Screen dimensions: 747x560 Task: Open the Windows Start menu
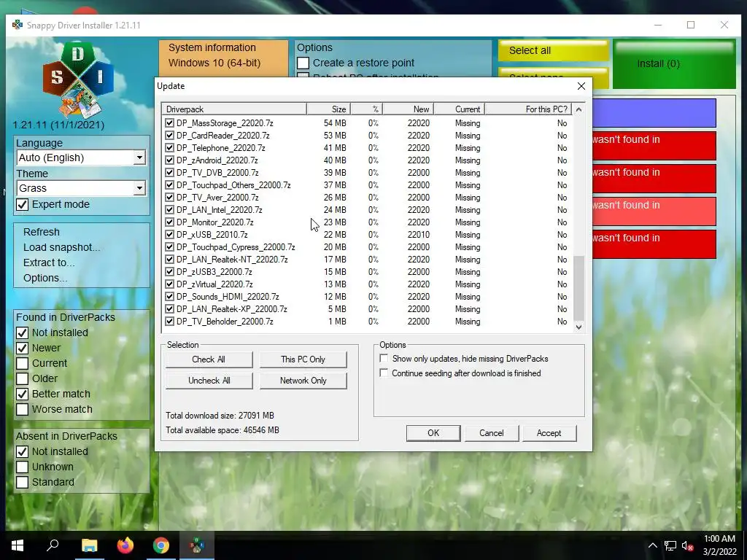point(18,545)
